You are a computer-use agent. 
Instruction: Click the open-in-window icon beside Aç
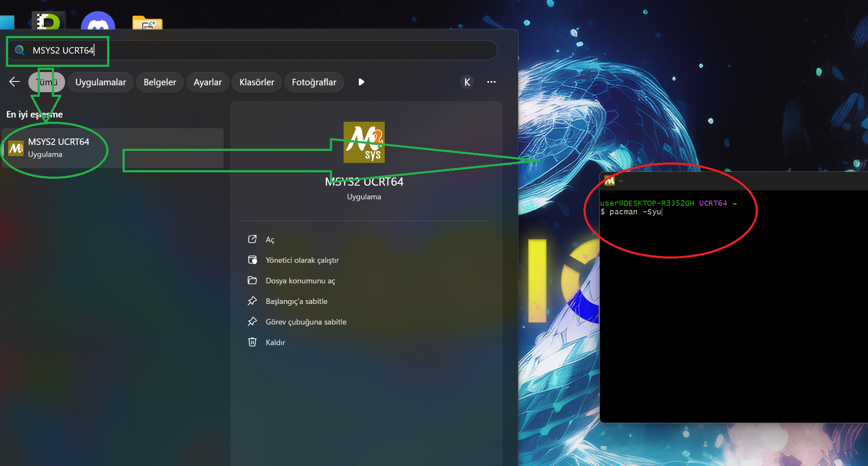tap(252, 239)
